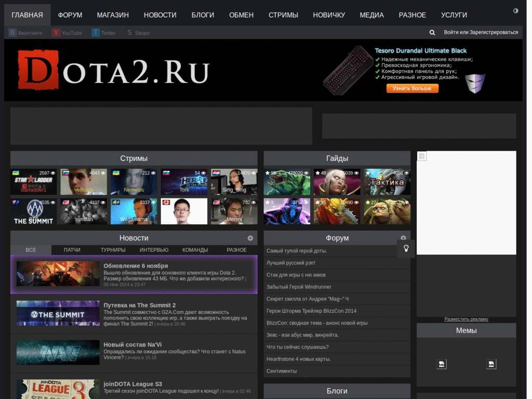Open the YouTube social link
This screenshot has width=532, height=399.
(67, 33)
